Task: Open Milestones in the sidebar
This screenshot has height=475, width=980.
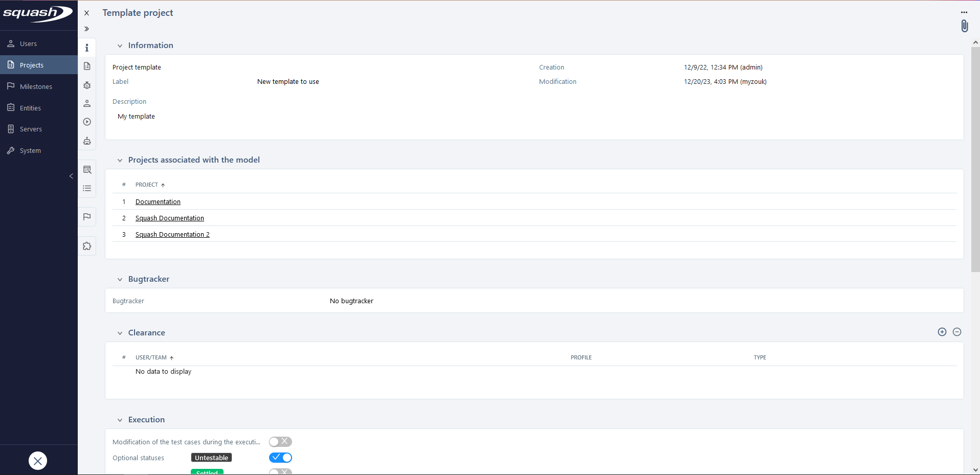Action: (39, 86)
